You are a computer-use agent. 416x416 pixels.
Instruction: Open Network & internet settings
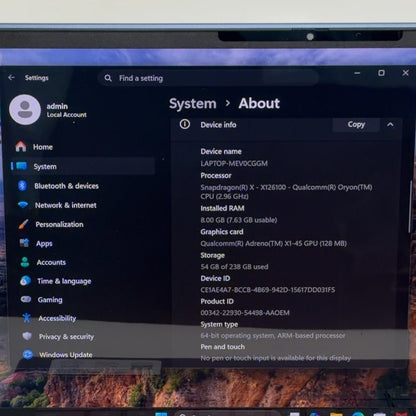(57, 205)
